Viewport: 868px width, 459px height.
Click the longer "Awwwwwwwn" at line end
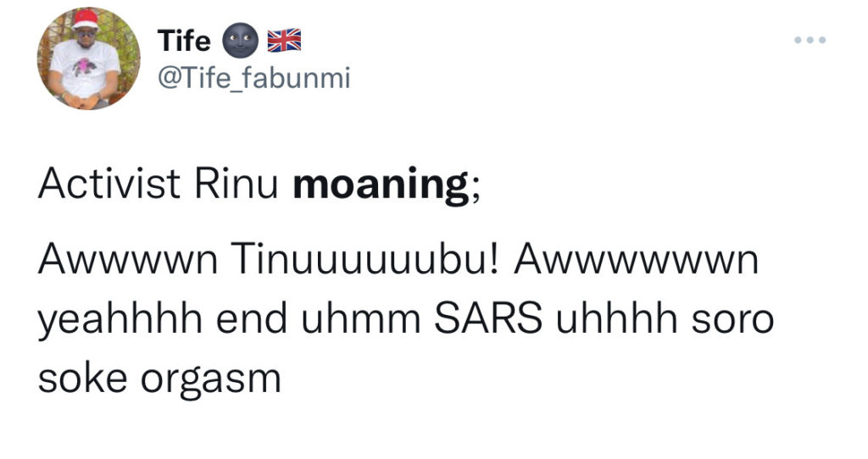tap(634, 264)
